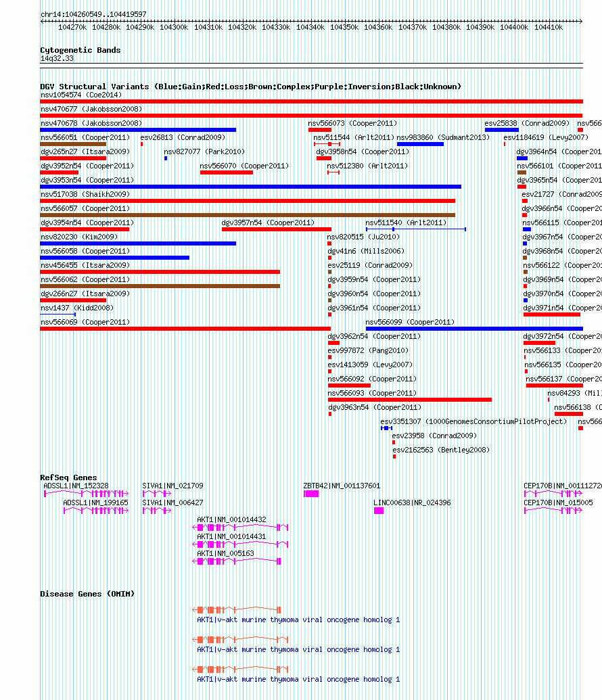Click CEP170B|NM_015005 gene label
Viewport: 602px width, 700px height.
pyautogui.click(x=558, y=503)
